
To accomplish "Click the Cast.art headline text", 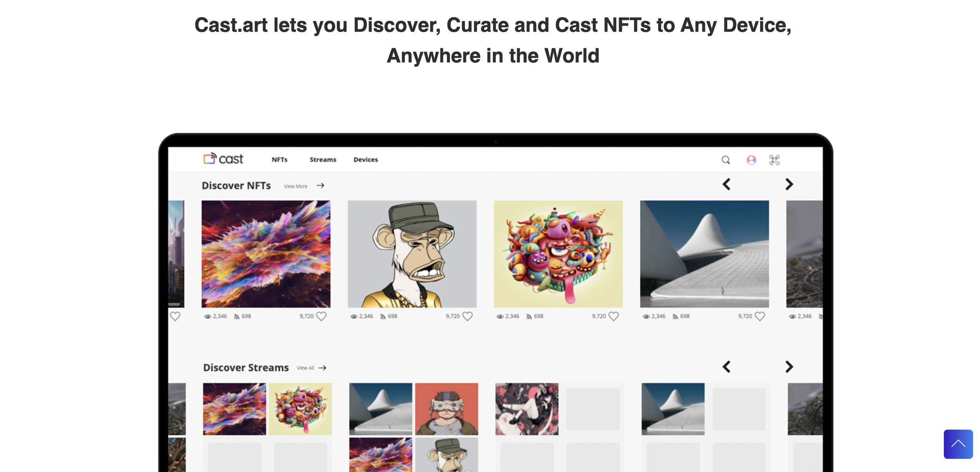I will tap(493, 40).
